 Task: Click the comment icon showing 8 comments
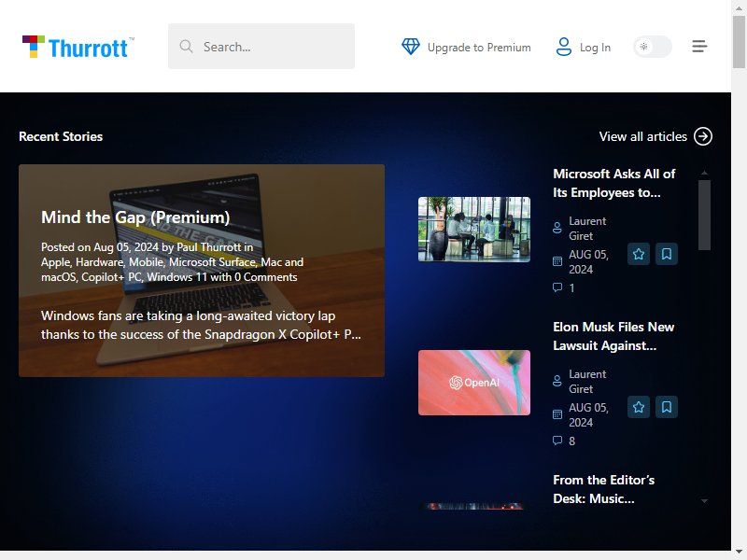557,441
